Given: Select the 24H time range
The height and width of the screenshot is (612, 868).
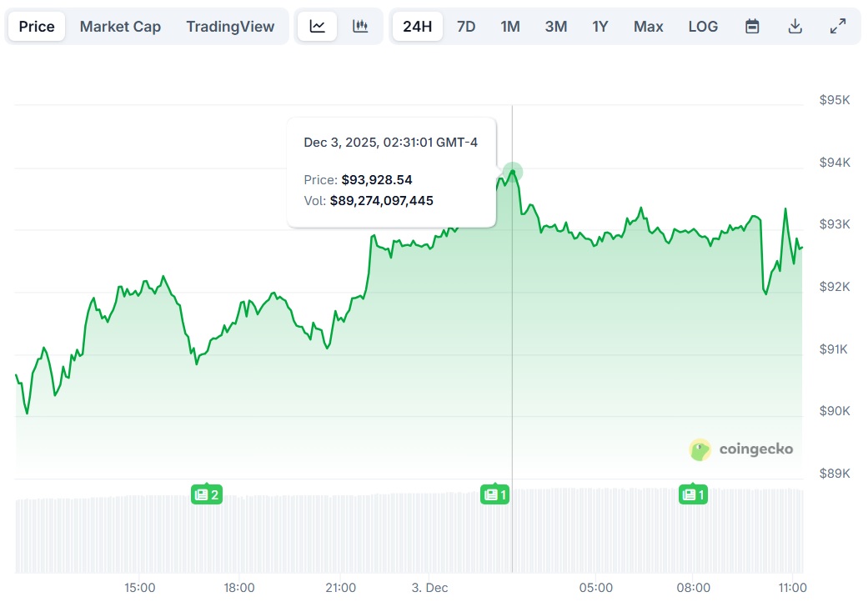Looking at the screenshot, I should 417,26.
